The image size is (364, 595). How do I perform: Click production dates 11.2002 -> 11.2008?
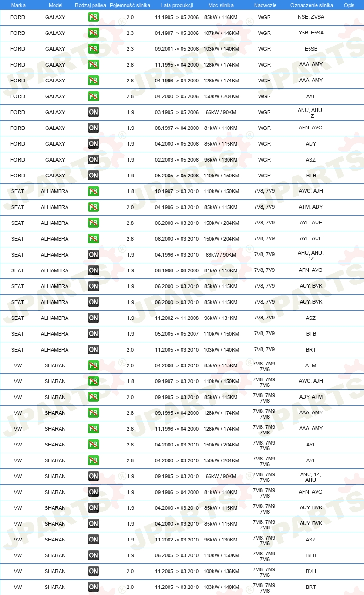point(177,318)
